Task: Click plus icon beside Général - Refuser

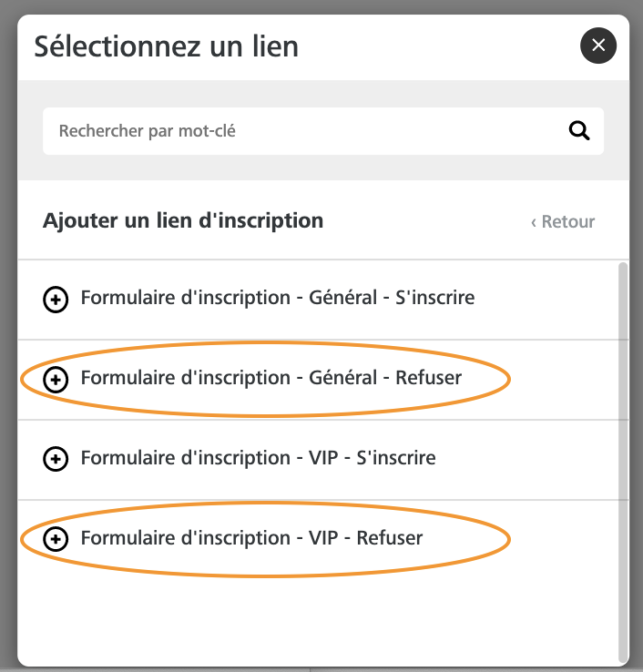Action: pos(56,380)
